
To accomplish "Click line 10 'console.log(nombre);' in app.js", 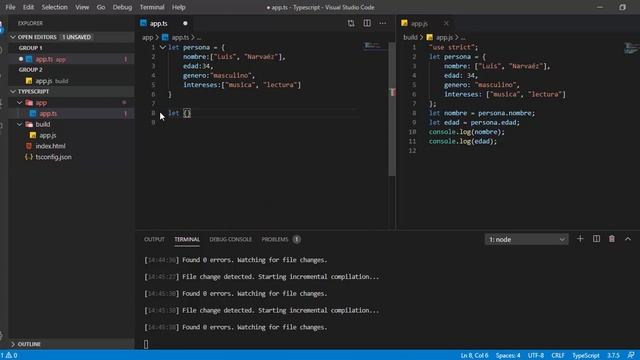I will pyautogui.click(x=467, y=132).
